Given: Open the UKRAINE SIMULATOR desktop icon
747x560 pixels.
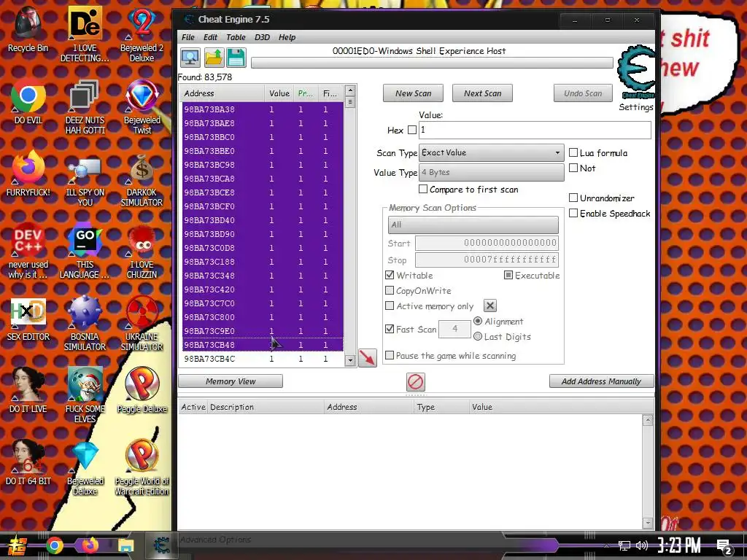Looking at the screenshot, I should (142, 323).
